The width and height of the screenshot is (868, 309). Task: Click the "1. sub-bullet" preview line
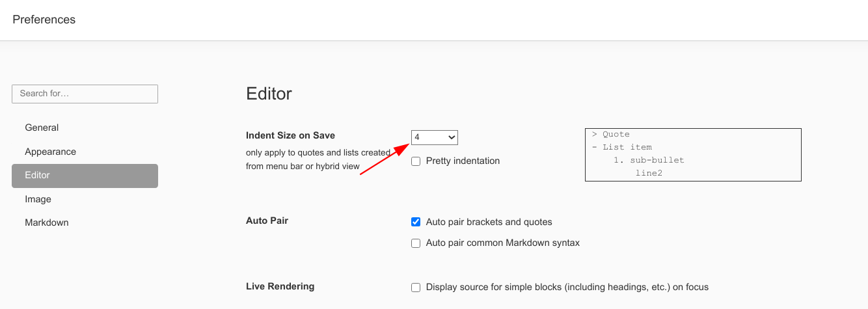click(649, 160)
